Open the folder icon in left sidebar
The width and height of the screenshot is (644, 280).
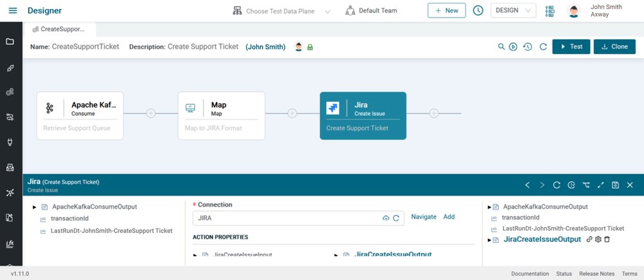[10, 41]
